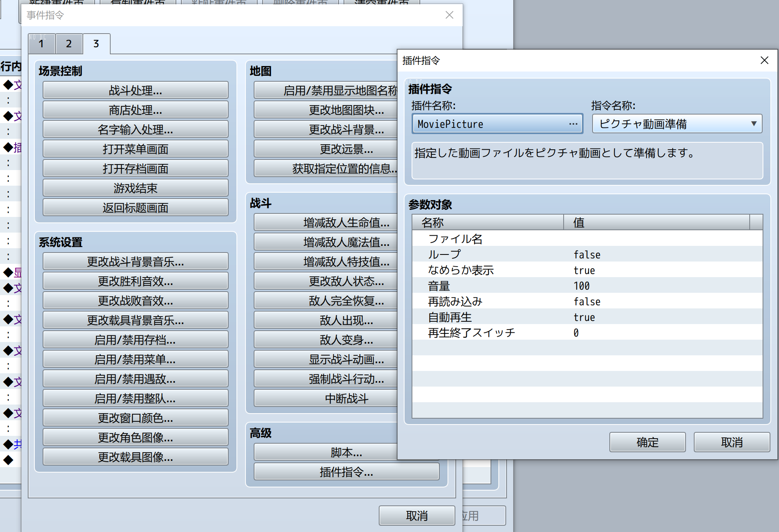
Task: Open 启用/禁用遇敌... command
Action: tap(135, 379)
